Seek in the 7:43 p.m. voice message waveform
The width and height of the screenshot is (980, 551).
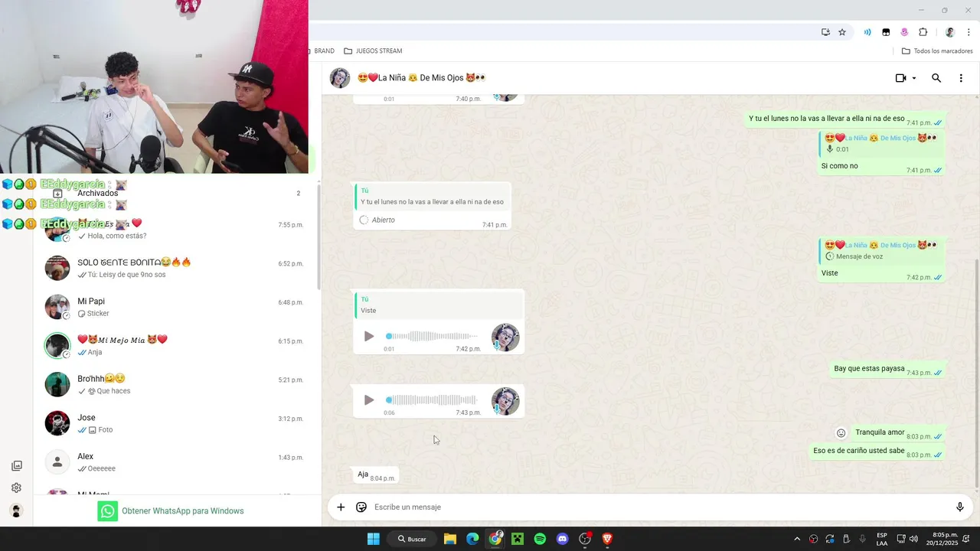pos(432,399)
